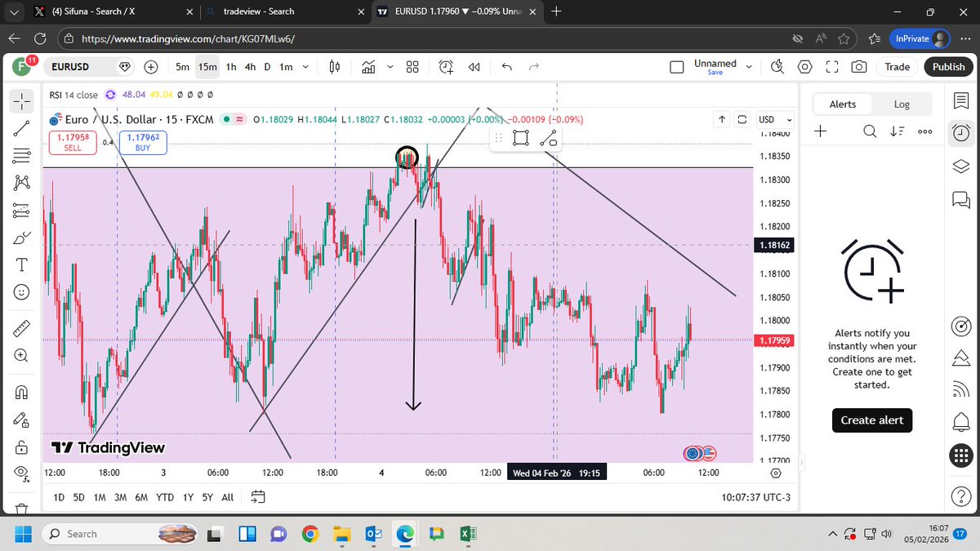This screenshot has height=551, width=980.
Task: Click the Windows Start button
Action: click(22, 534)
